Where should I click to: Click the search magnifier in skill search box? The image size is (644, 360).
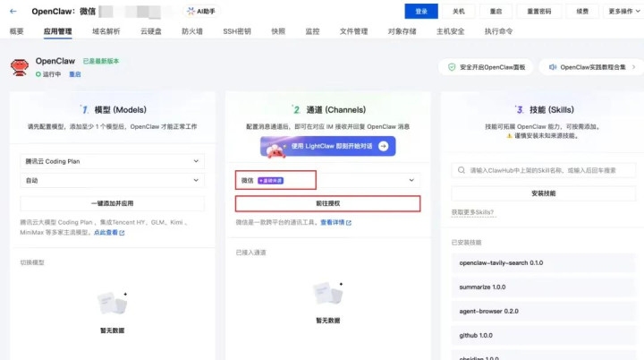point(462,170)
